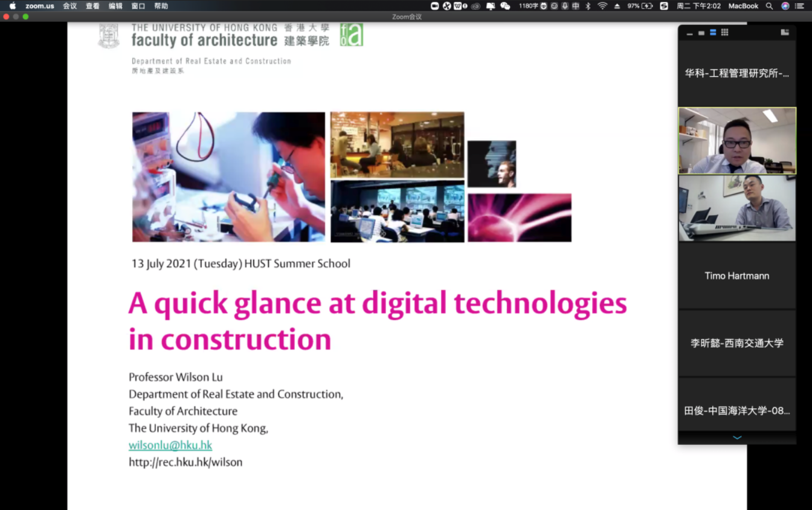Open the Apple menu
812x510 pixels.
[x=13, y=6]
